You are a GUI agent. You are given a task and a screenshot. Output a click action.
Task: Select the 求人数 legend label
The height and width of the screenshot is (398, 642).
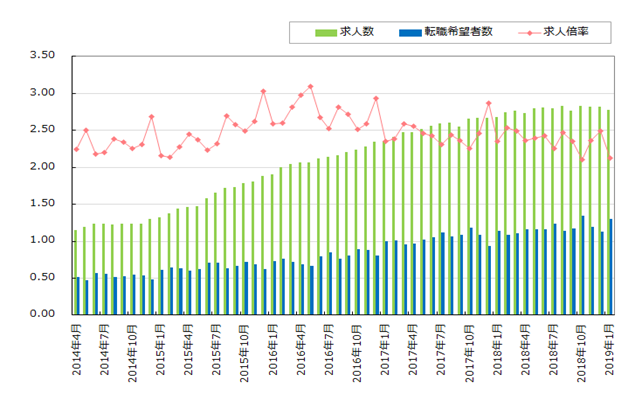(x=357, y=32)
